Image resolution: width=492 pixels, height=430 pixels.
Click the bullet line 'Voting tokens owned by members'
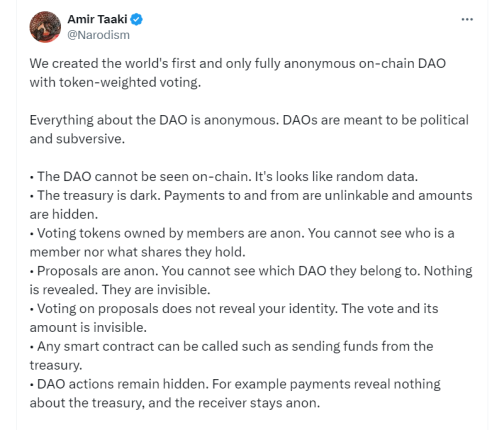(x=242, y=233)
